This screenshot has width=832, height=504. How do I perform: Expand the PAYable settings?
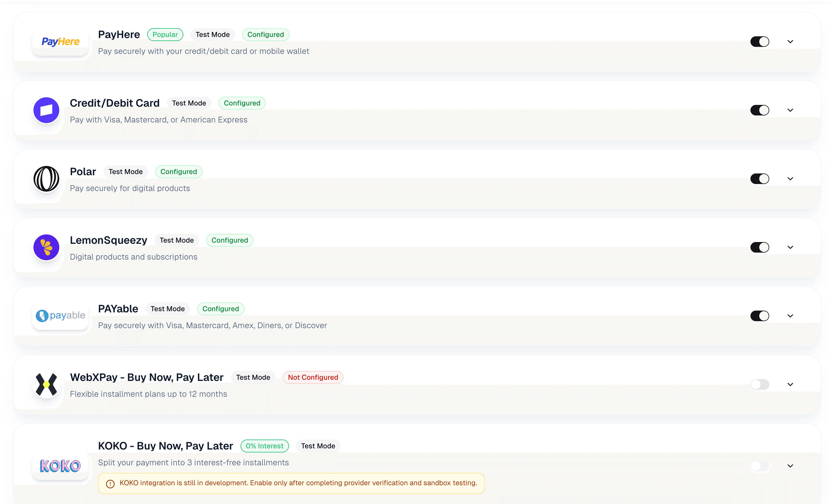point(790,316)
